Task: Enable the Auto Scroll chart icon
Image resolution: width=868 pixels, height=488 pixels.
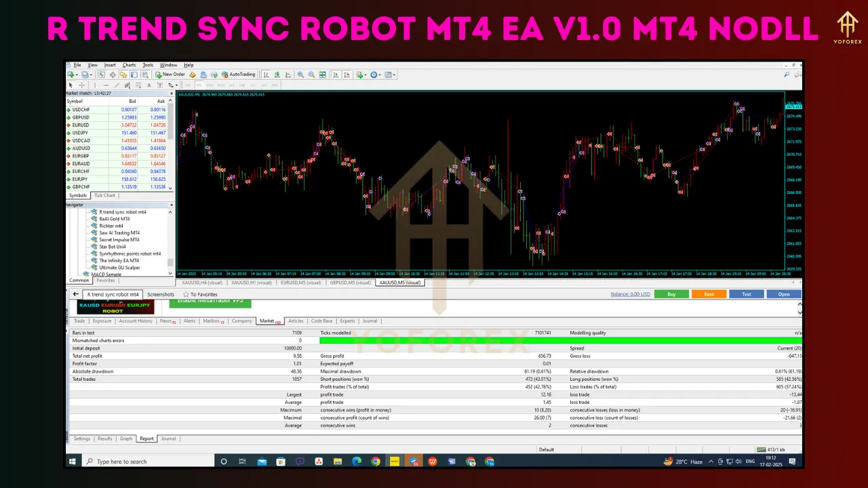Action: click(335, 75)
